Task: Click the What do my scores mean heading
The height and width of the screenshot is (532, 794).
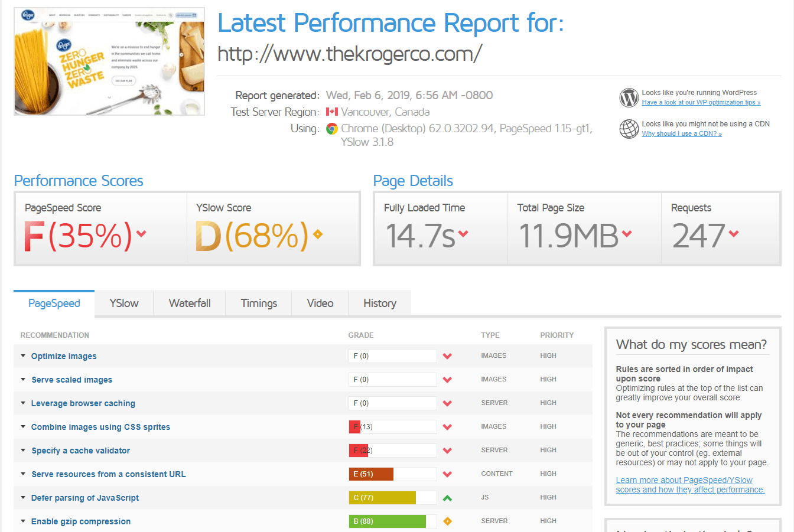Action: coord(691,344)
